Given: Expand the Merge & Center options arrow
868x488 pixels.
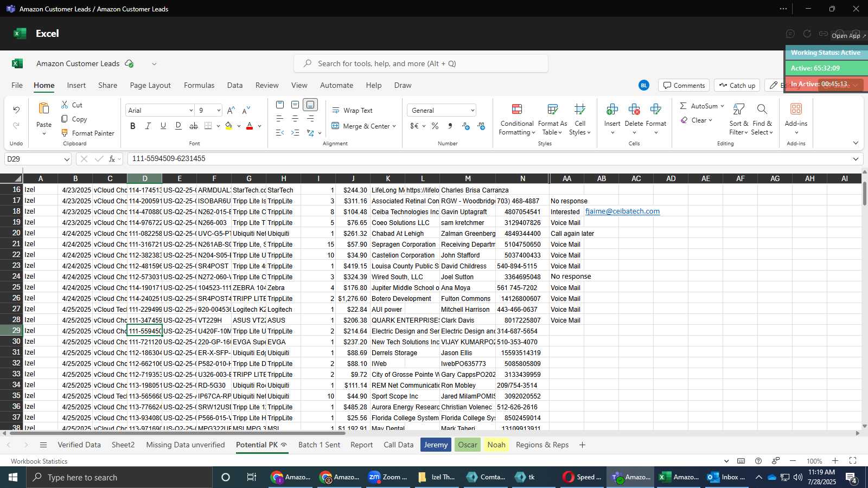Looking at the screenshot, I should pos(394,126).
